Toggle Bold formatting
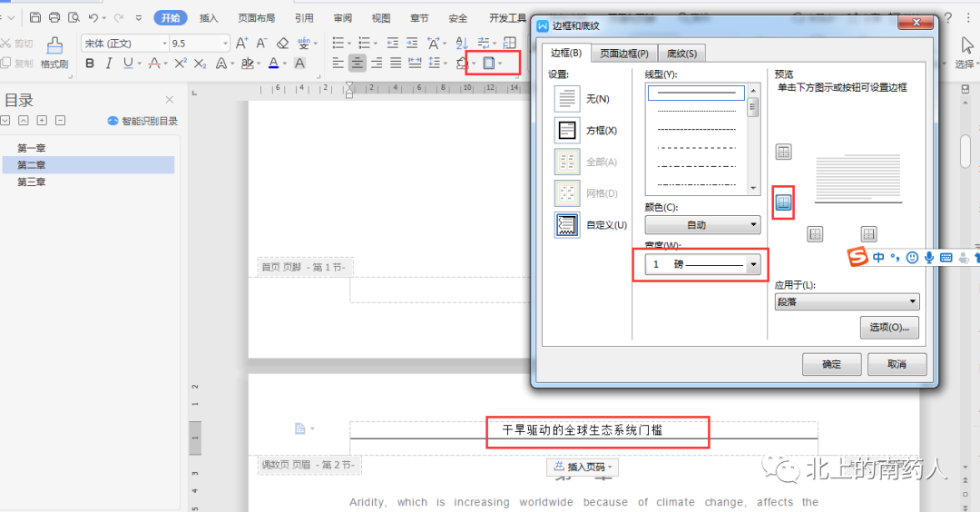 click(x=90, y=64)
